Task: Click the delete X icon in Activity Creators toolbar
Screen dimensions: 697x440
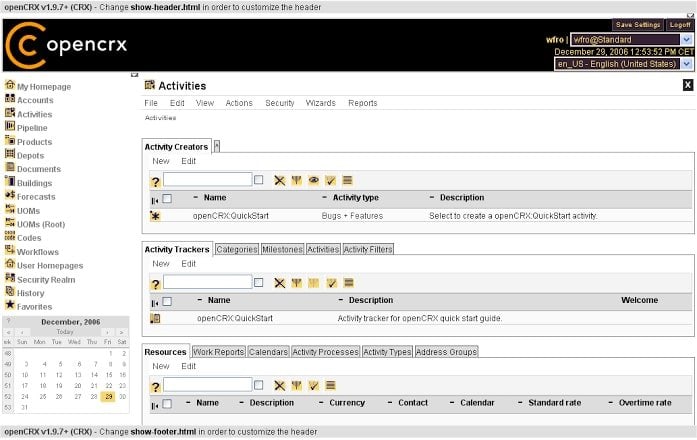Action: click(279, 180)
